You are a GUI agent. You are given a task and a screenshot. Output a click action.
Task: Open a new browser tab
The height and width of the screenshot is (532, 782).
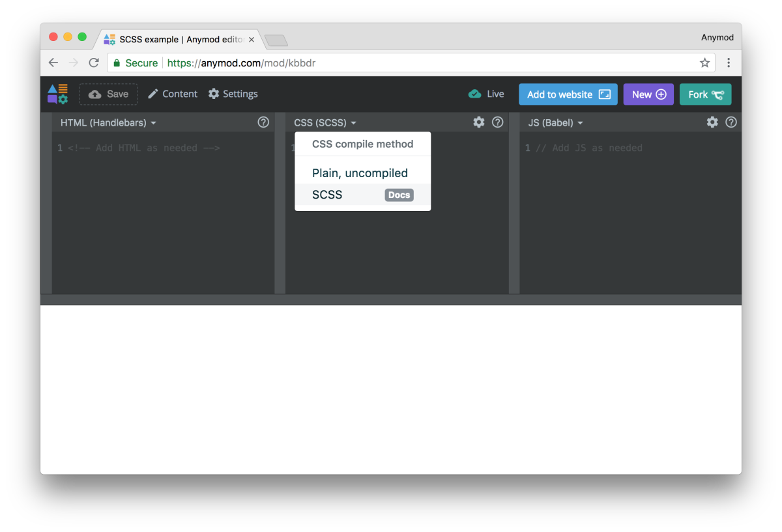coord(276,40)
